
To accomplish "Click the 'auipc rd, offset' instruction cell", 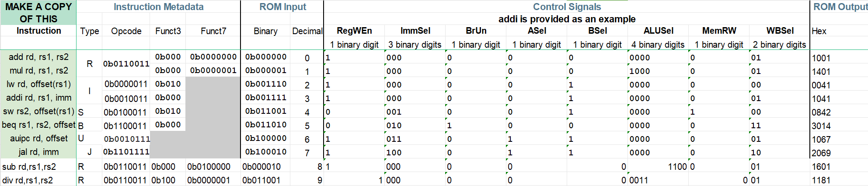I will pyautogui.click(x=38, y=138).
